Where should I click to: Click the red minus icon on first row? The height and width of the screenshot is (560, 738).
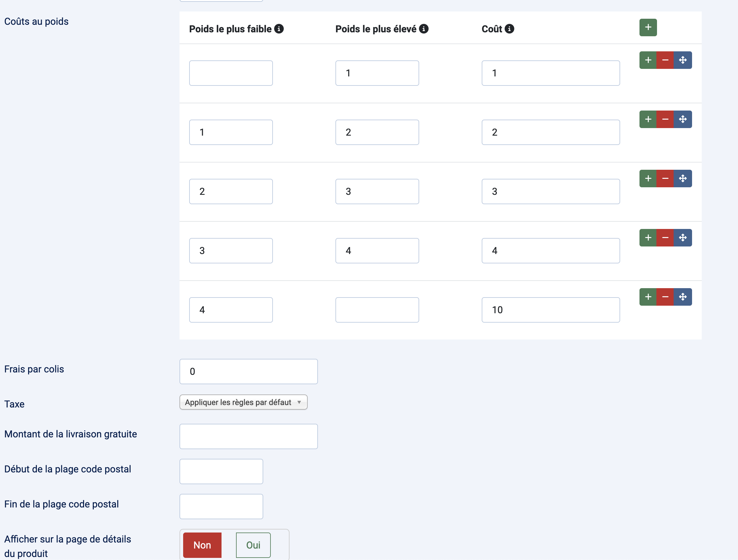coord(665,60)
